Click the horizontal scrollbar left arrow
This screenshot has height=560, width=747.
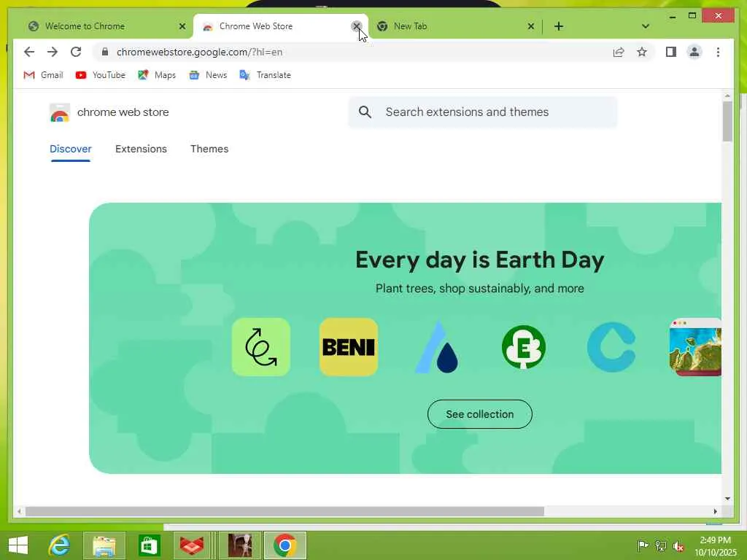[19, 511]
